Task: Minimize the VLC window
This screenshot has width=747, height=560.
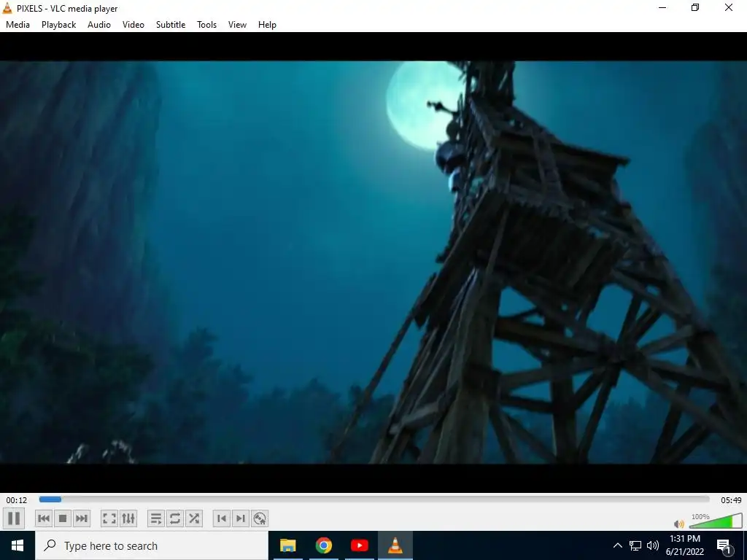Action: tap(662, 7)
